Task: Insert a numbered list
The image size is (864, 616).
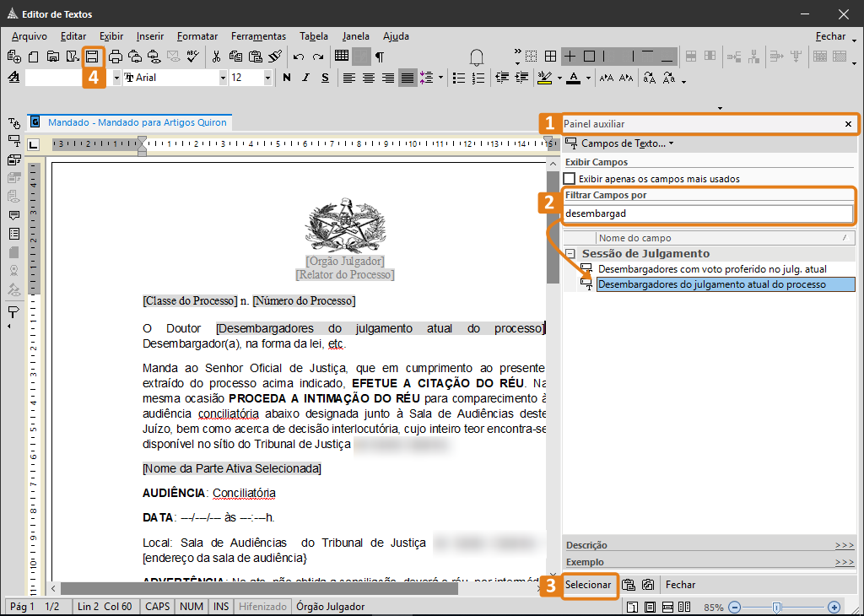Action: point(478,78)
